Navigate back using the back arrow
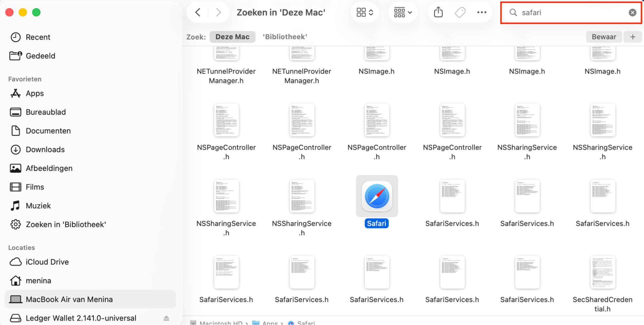The width and height of the screenshot is (644, 325). pyautogui.click(x=197, y=12)
